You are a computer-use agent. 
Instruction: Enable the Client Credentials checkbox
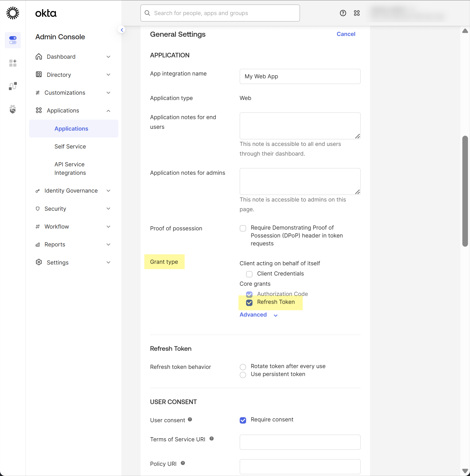click(249, 274)
